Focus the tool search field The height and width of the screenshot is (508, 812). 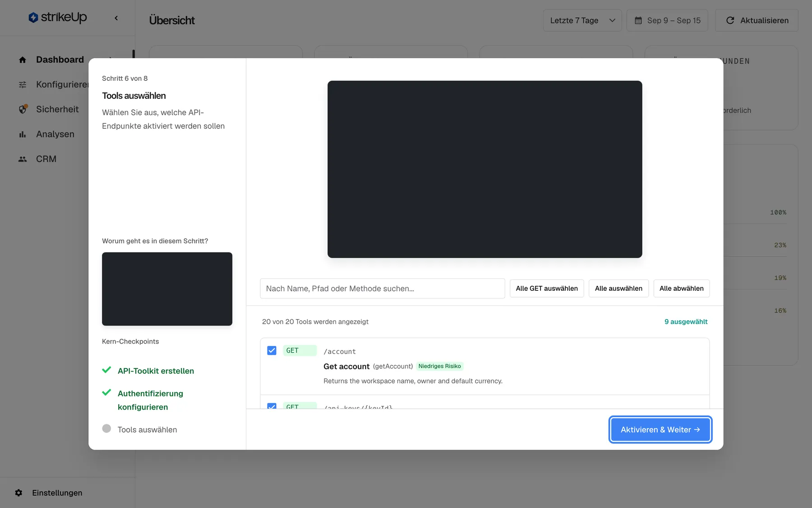click(382, 289)
